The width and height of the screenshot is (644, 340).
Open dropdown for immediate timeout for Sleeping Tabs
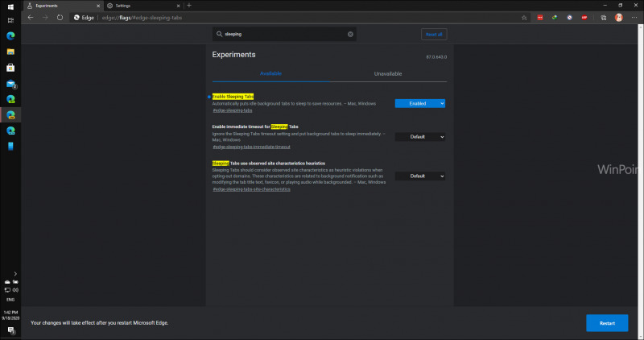point(419,137)
